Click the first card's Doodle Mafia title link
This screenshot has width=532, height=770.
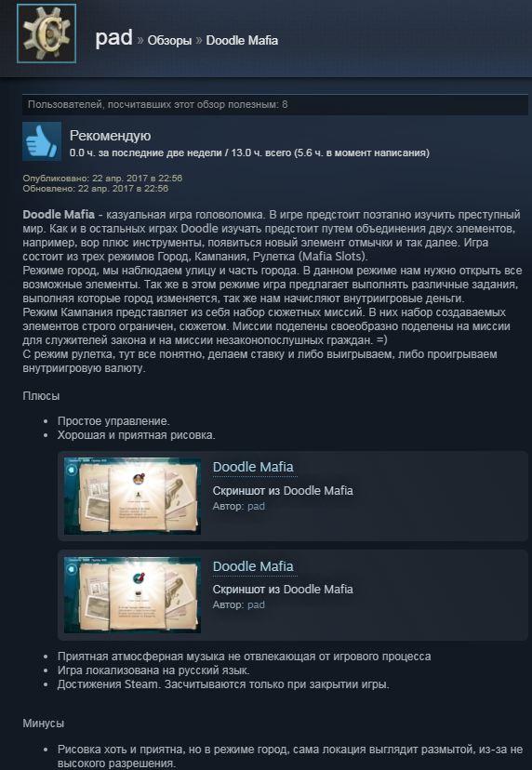click(253, 467)
